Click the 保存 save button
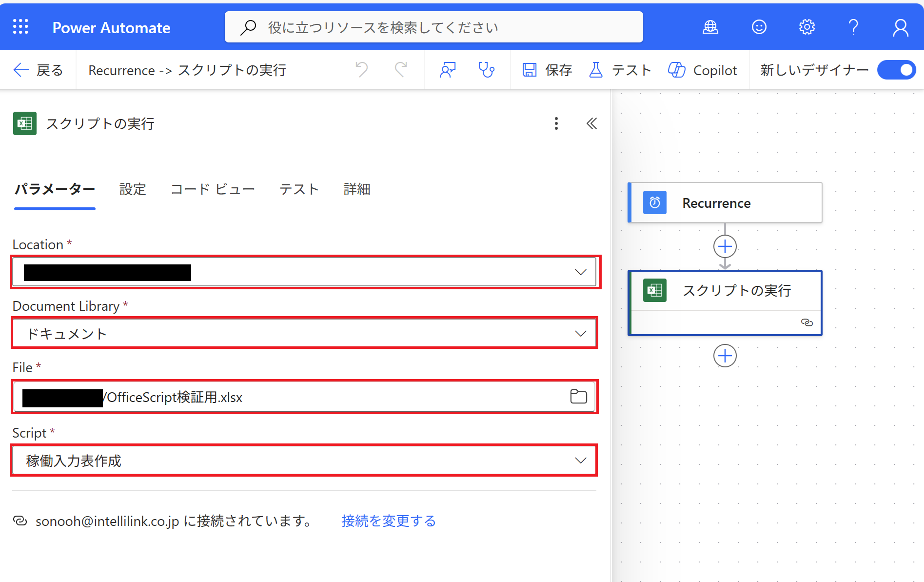 547,70
